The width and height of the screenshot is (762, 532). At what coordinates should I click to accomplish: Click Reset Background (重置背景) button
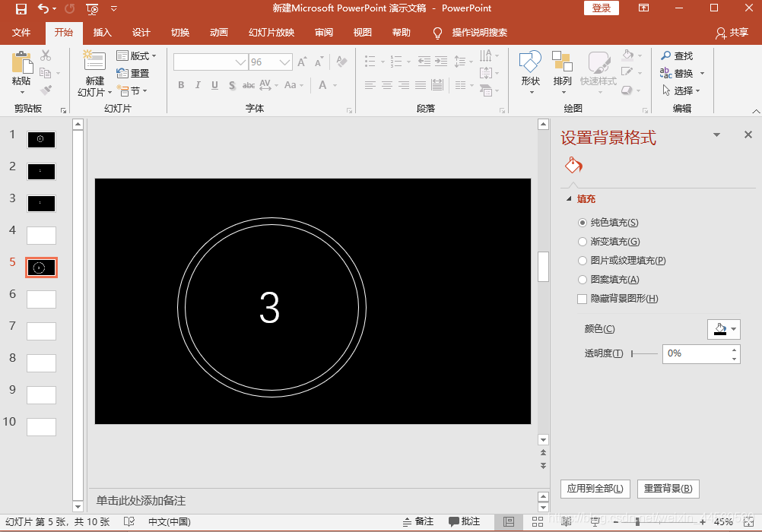point(668,489)
